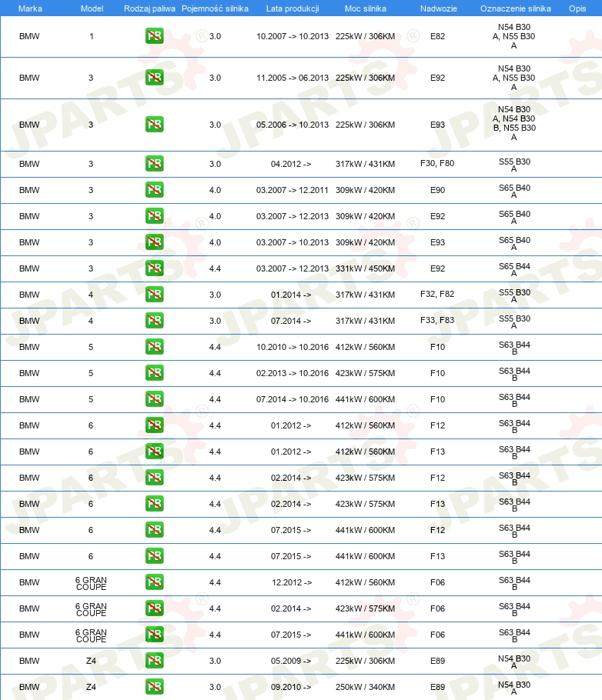Click the Lata produkcji column header
This screenshot has width=602, height=700.
tap(293, 8)
